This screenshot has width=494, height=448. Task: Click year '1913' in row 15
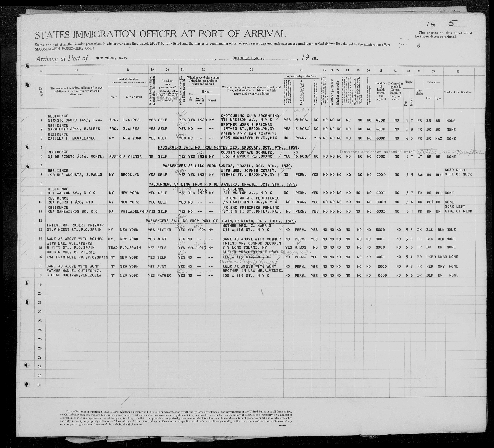(x=202, y=248)
